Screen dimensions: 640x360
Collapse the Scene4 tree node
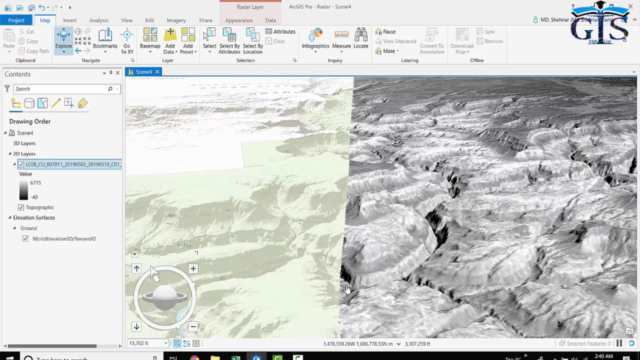point(5,133)
